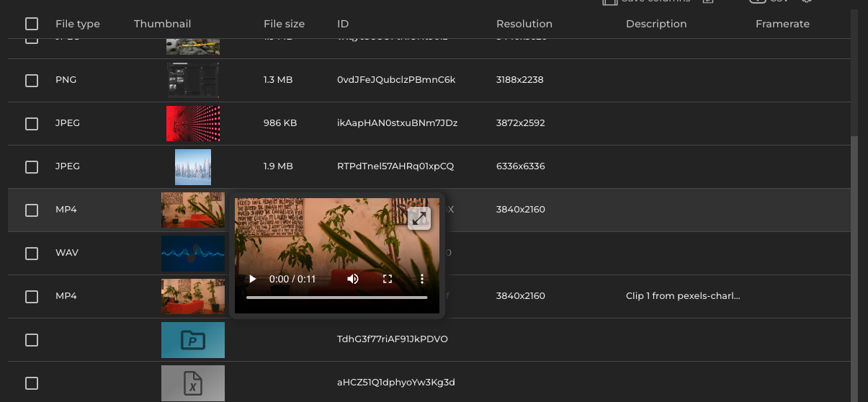Viewport: 868px width, 402px height.
Task: Click the 'Clip 1 from pexels-charl...' description
Action: tap(683, 296)
